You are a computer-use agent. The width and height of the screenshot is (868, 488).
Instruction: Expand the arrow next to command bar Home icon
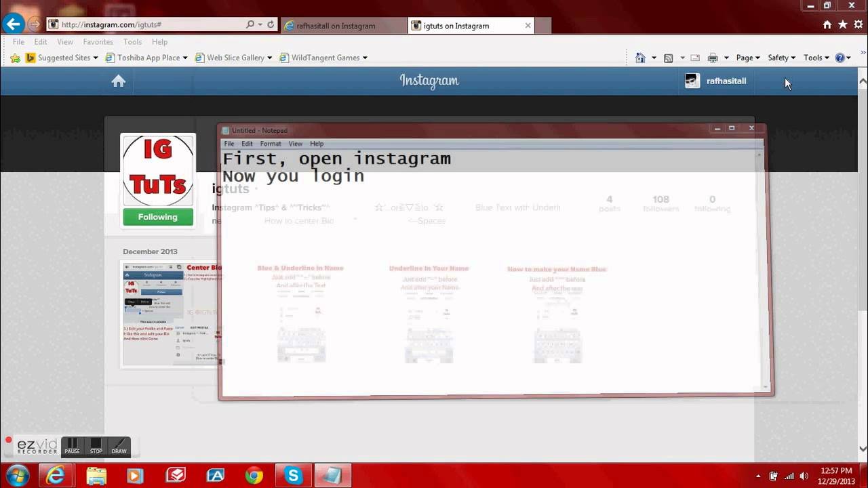[x=654, y=58]
